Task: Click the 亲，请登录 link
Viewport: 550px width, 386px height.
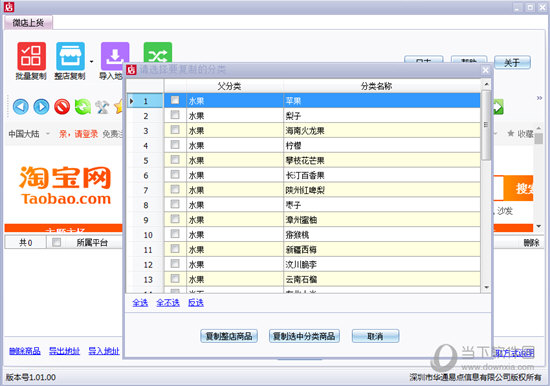Action: coord(79,134)
